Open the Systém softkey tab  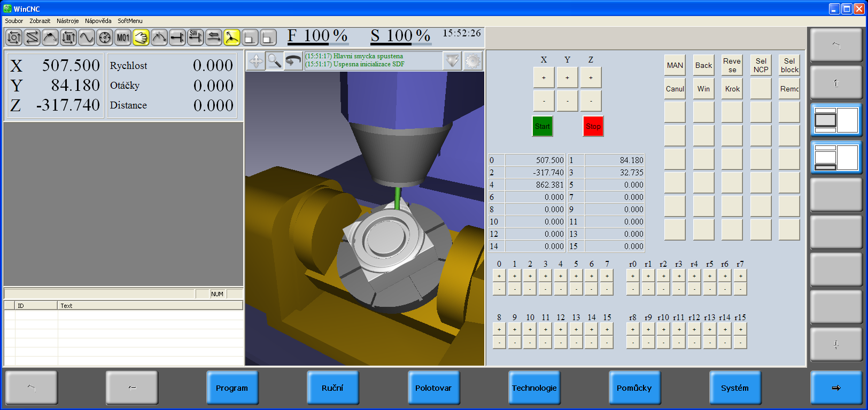[x=735, y=388]
